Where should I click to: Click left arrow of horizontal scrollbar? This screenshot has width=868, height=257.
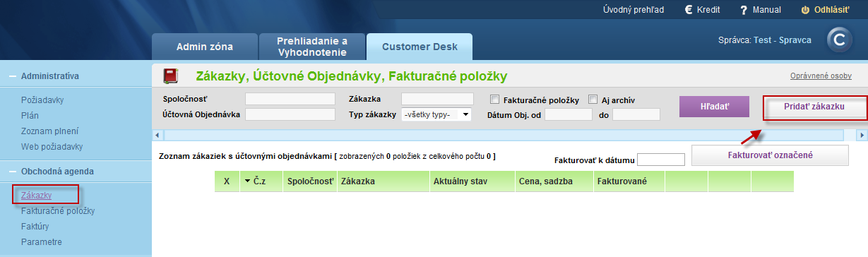click(157, 135)
